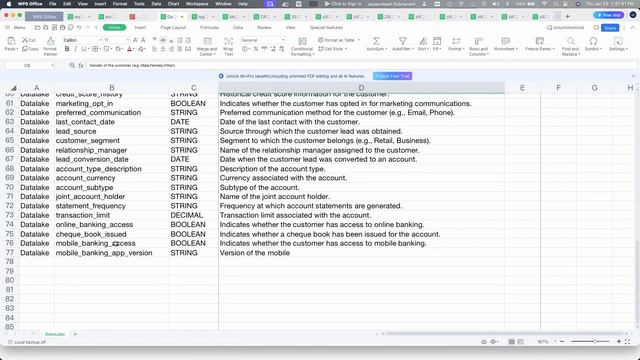Click column D header
This screenshot has height=360, width=640.
coord(361,88)
